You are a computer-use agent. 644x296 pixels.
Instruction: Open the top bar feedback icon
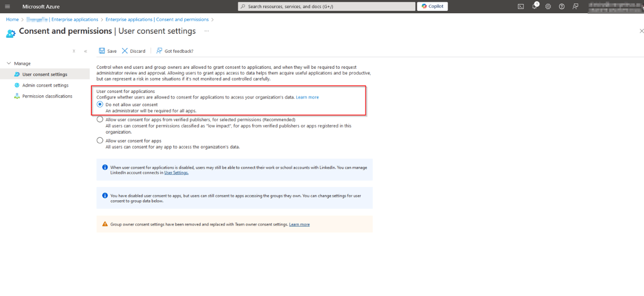pyautogui.click(x=575, y=6)
